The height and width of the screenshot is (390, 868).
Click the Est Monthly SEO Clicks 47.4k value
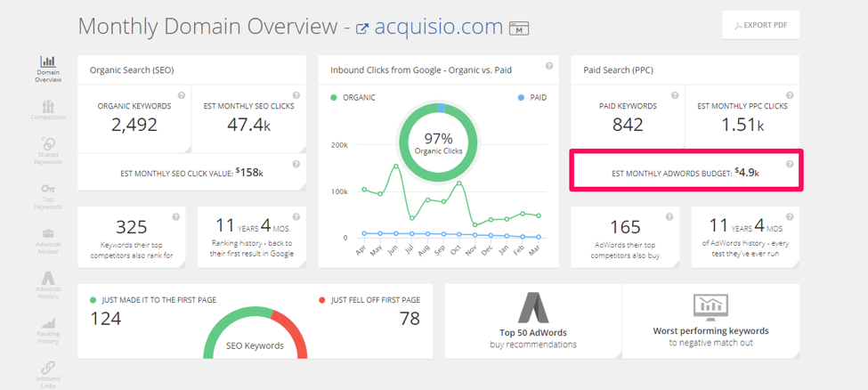pyautogui.click(x=248, y=126)
